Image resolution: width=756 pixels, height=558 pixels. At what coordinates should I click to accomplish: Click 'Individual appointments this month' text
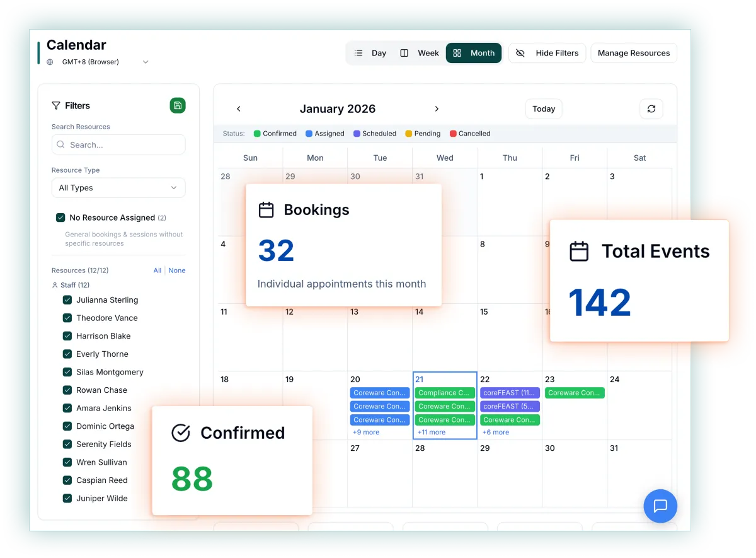click(x=341, y=284)
